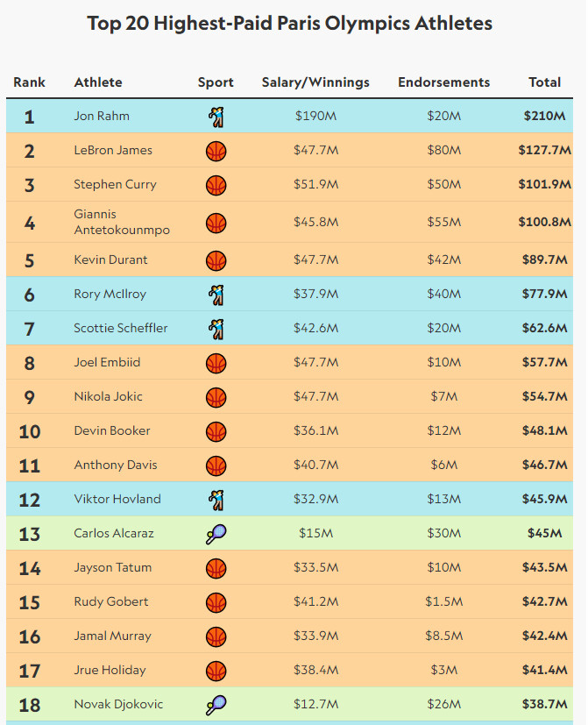
Task: Click the name Kevin Durant
Action: 110,259
